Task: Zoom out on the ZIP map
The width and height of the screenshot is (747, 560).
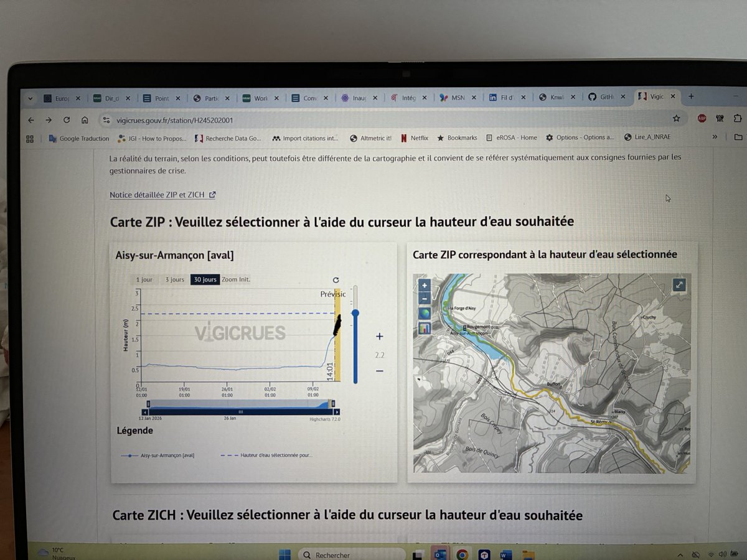Action: [425, 298]
